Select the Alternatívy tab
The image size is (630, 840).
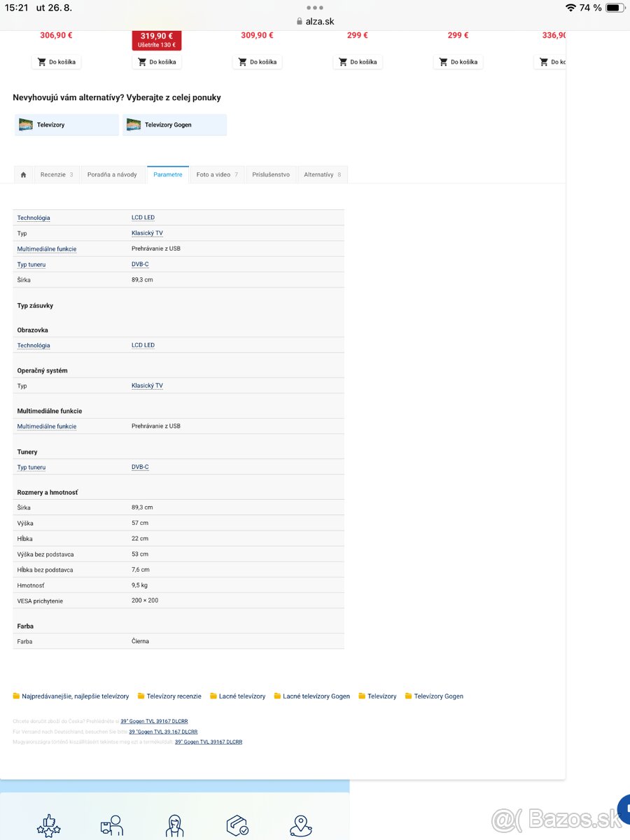click(322, 175)
